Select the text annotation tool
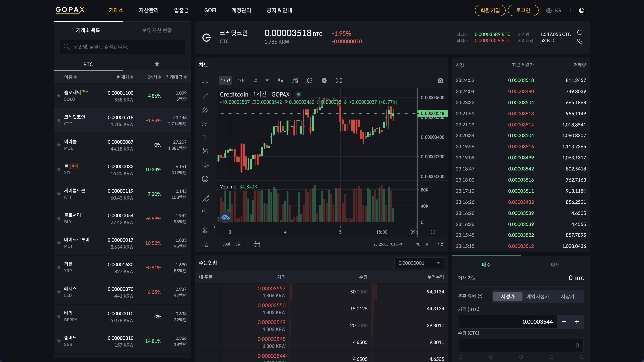Screen dimensions: 644x362 (205, 137)
